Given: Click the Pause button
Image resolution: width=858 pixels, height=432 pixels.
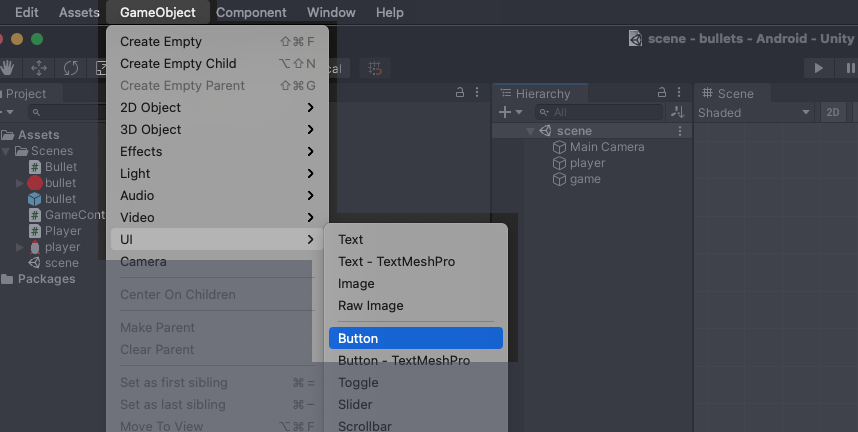Looking at the screenshot, I should [x=849, y=68].
